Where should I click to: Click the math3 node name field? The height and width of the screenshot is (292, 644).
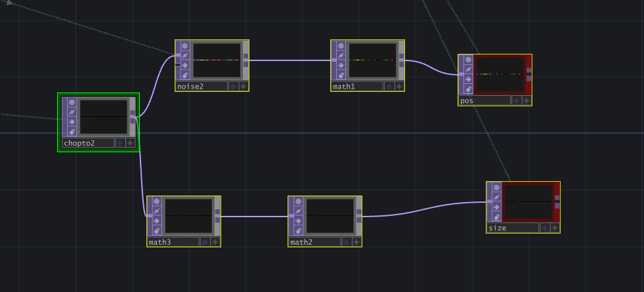(172, 242)
